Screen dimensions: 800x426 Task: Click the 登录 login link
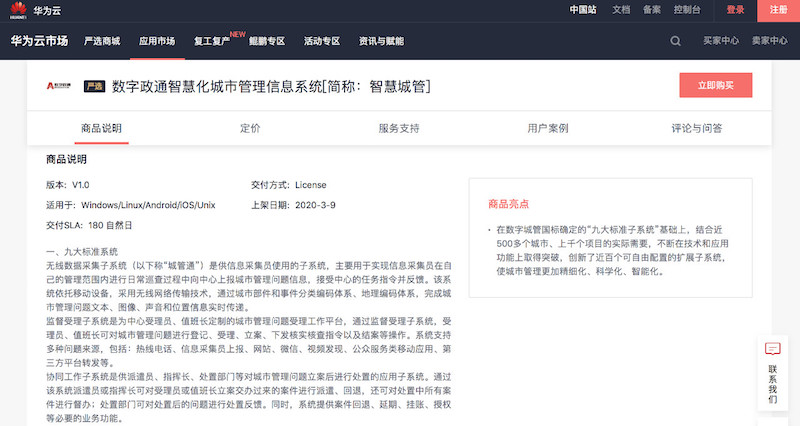coord(735,9)
